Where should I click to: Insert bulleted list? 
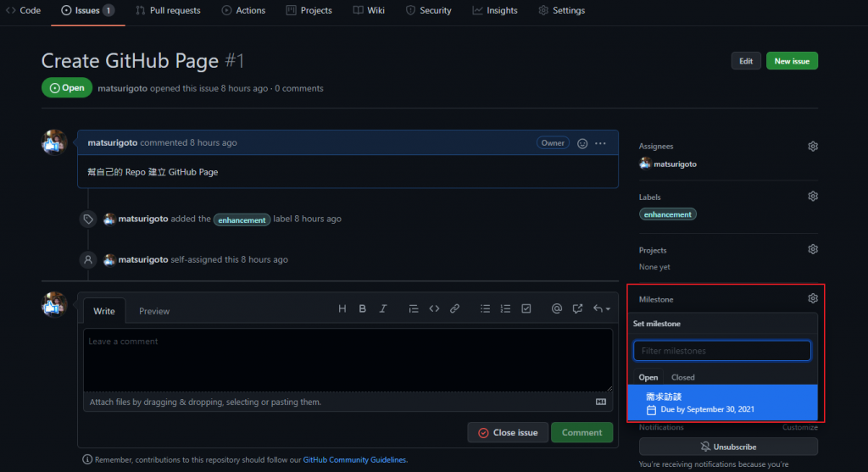(485, 308)
